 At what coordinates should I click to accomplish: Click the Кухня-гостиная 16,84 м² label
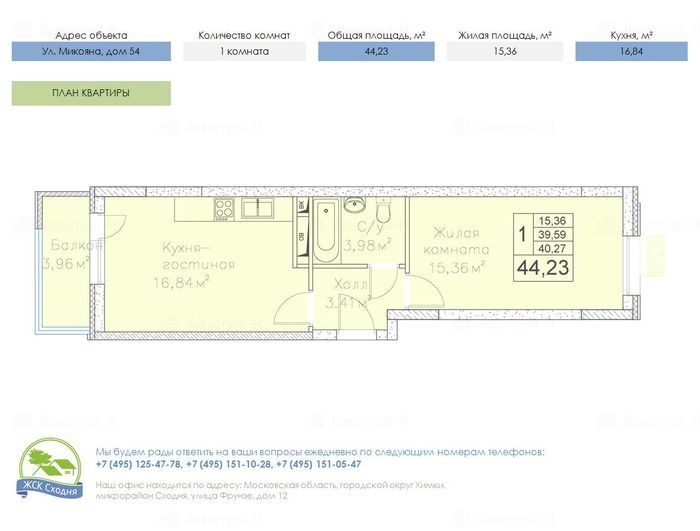[x=194, y=265]
